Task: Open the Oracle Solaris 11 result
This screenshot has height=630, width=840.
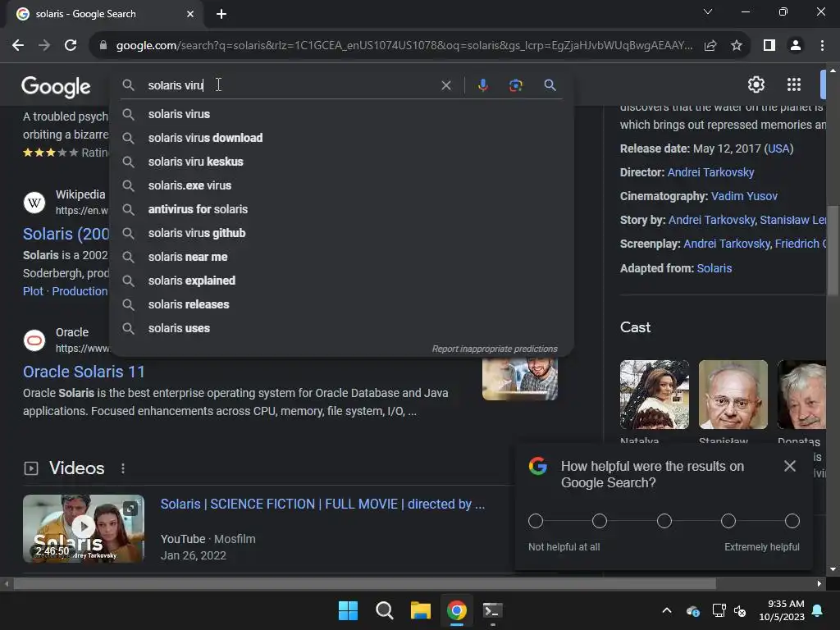Action: click(84, 372)
